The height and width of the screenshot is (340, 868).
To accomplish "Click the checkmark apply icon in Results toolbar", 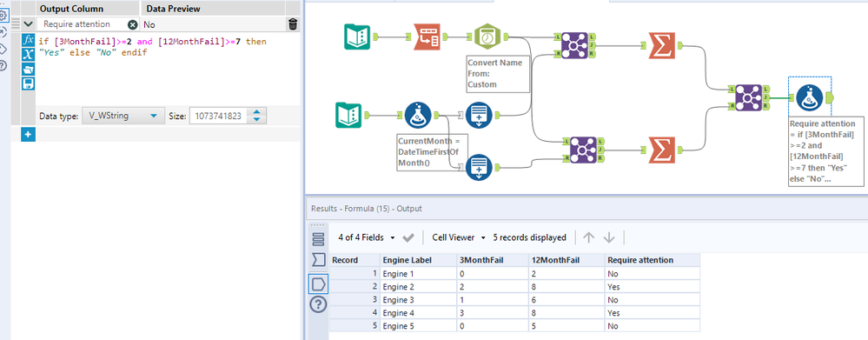I will (x=408, y=237).
